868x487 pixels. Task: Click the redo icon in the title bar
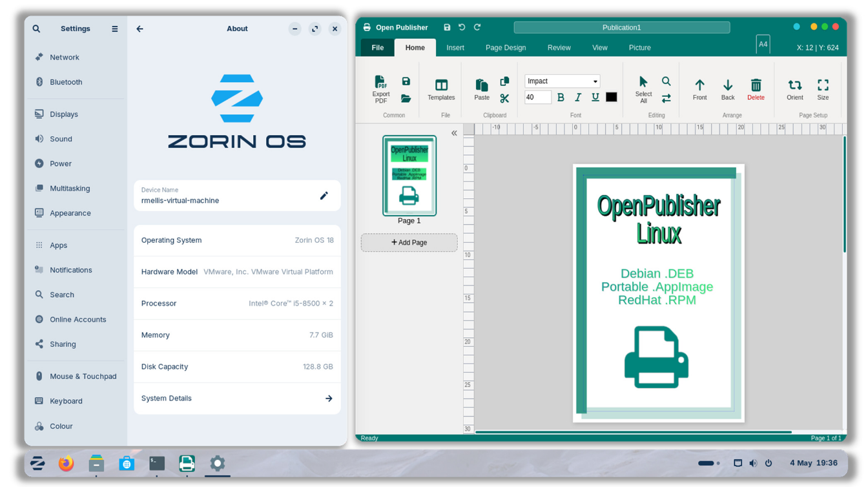[477, 27]
